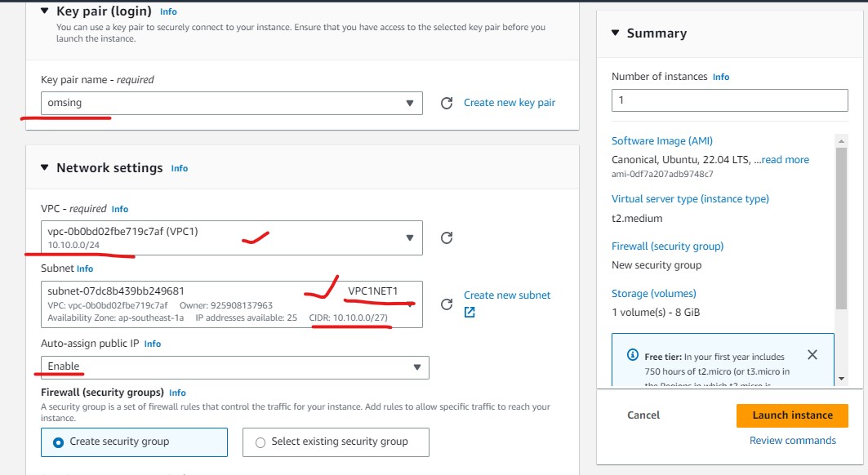Open Review commands link

click(792, 441)
